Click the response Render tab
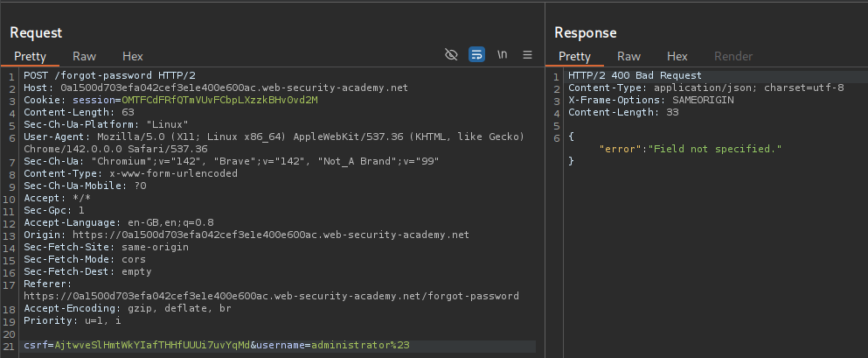868x358 pixels. click(x=733, y=56)
